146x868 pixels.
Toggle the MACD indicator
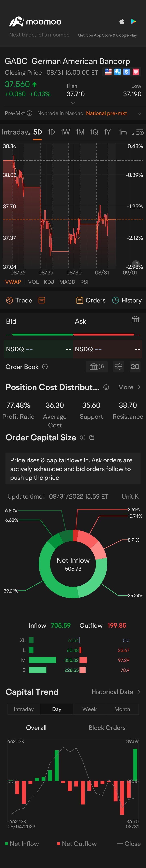tap(67, 282)
